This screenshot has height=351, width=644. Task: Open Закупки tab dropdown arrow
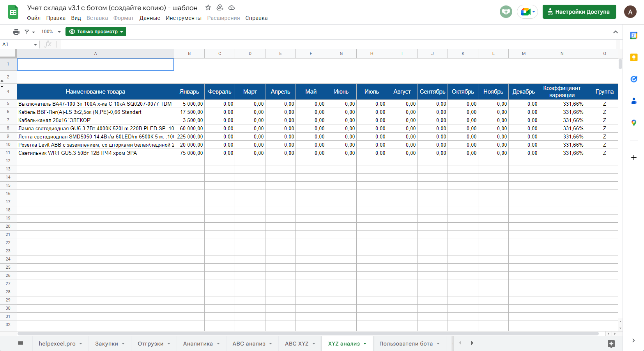click(x=123, y=344)
